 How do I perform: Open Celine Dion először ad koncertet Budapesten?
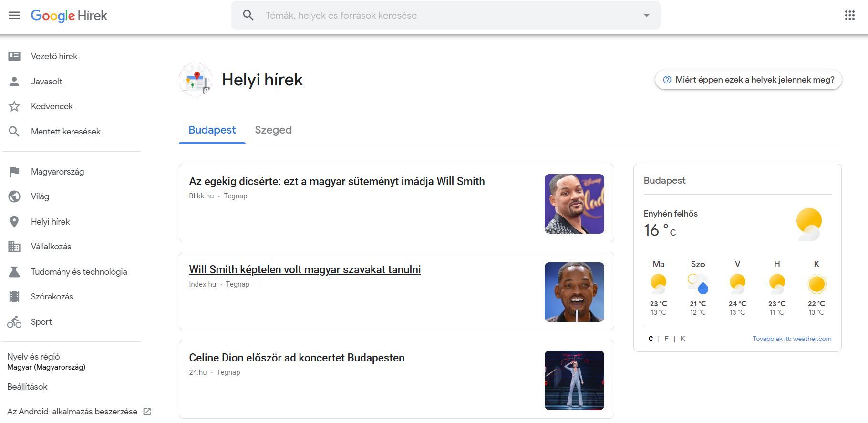pyautogui.click(x=297, y=358)
